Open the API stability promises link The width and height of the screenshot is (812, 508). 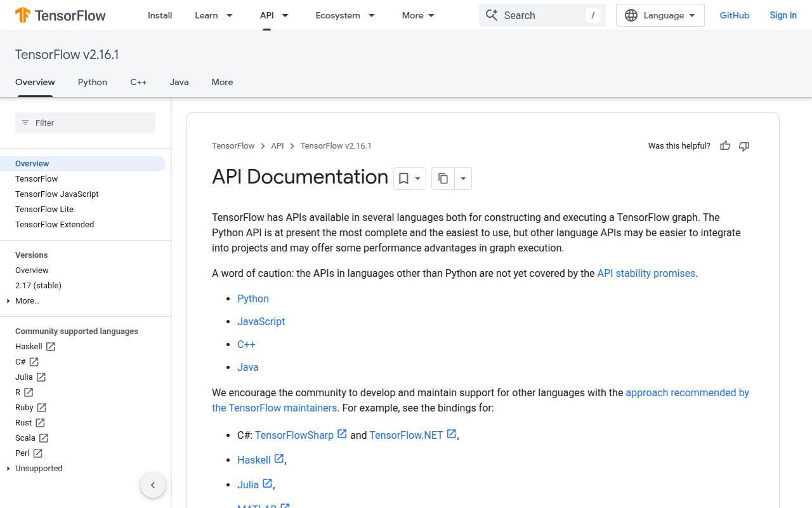point(646,273)
